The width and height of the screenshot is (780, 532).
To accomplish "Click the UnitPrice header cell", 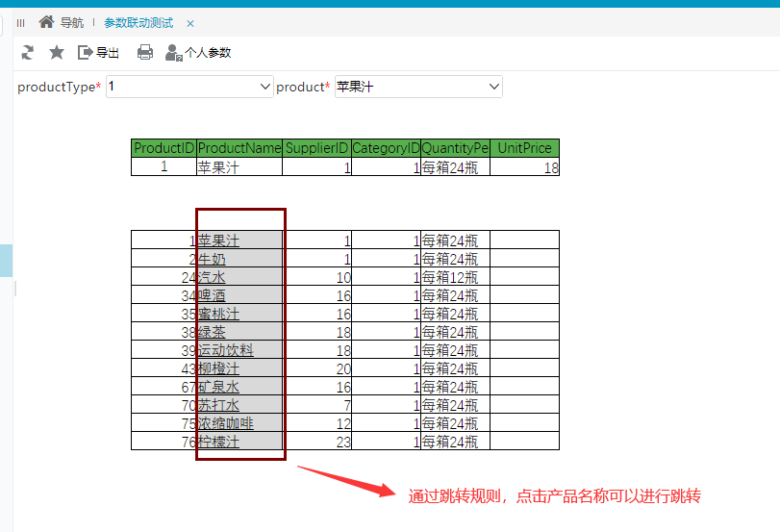I will 525,148.
